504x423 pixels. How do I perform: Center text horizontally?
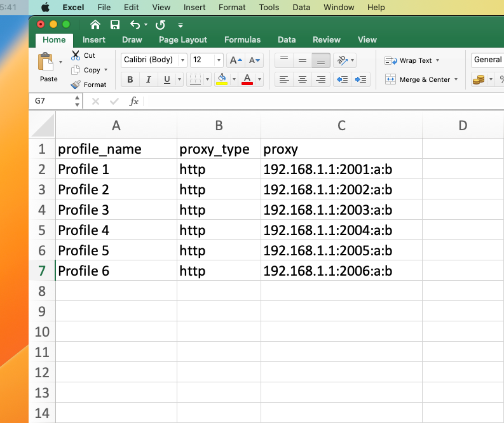point(302,79)
